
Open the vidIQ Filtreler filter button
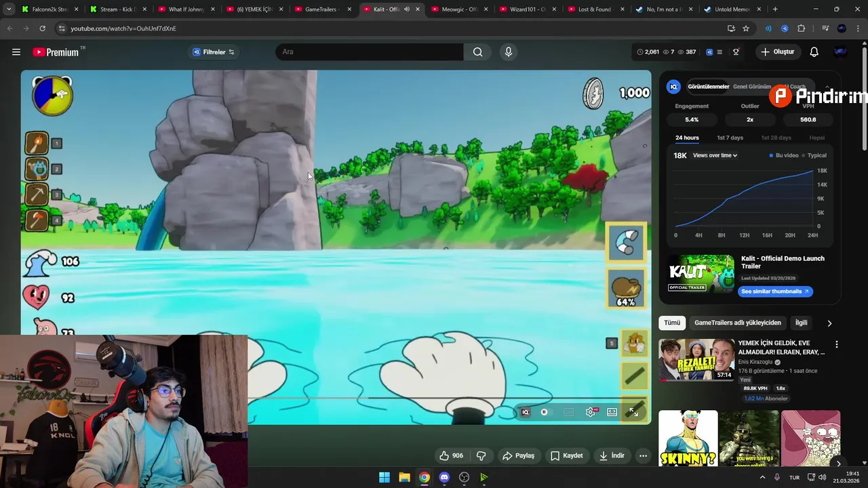point(214,52)
